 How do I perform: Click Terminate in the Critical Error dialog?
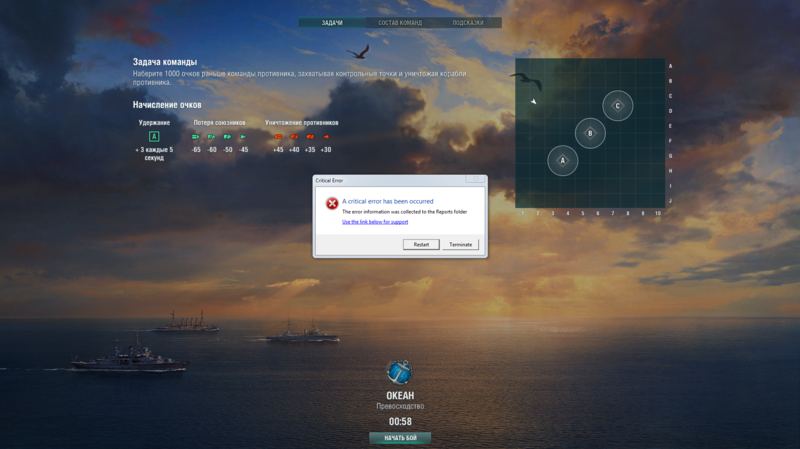[460, 244]
